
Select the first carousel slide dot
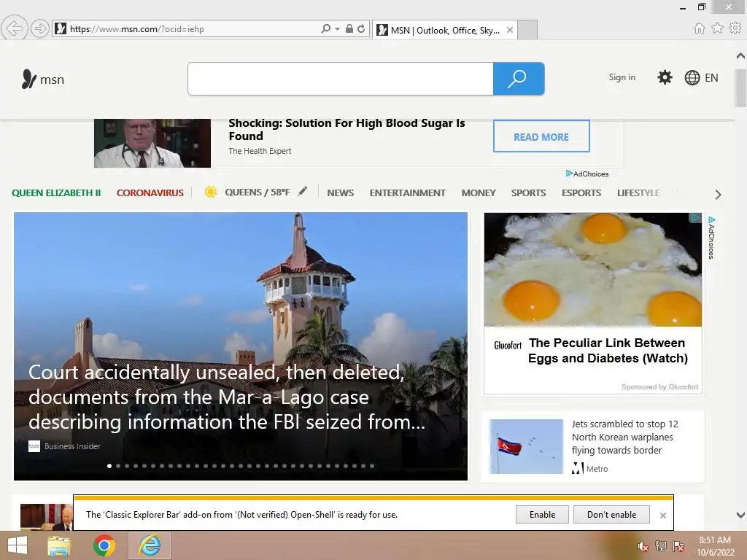109,466
